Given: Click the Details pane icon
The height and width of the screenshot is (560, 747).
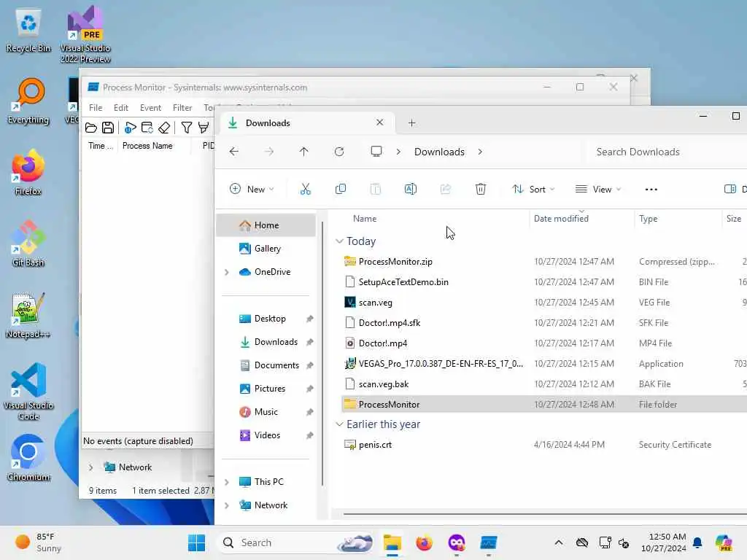Looking at the screenshot, I should tap(729, 189).
